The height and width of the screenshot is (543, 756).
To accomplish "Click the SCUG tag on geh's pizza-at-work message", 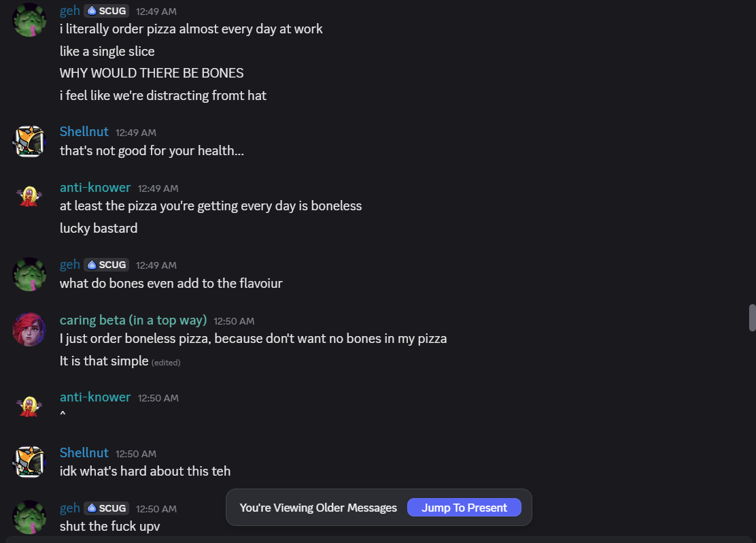I will click(x=107, y=11).
